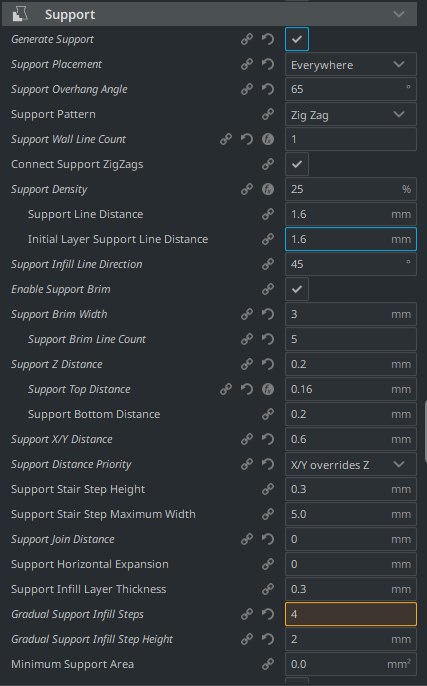The image size is (427, 686).
Task: Select Gradual Support Infill Steps field
Action: click(x=350, y=614)
